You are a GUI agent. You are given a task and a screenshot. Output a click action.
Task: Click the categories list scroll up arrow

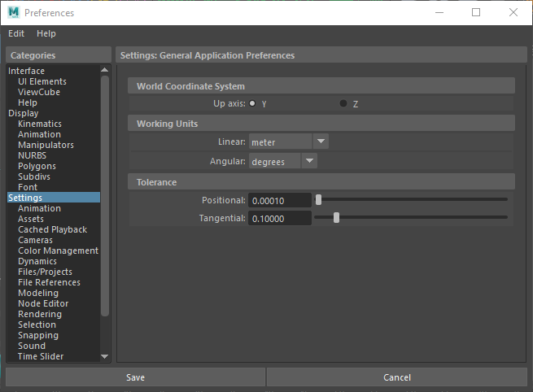[105, 70]
